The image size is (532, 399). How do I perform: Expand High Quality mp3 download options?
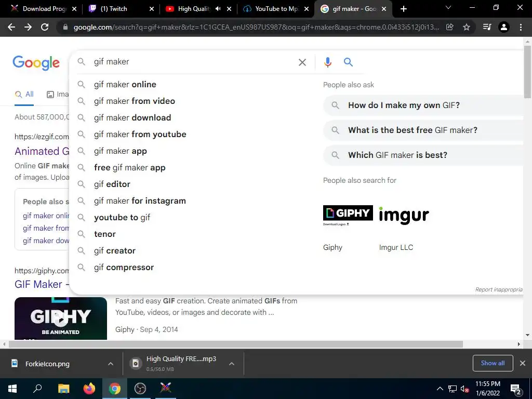click(x=232, y=364)
